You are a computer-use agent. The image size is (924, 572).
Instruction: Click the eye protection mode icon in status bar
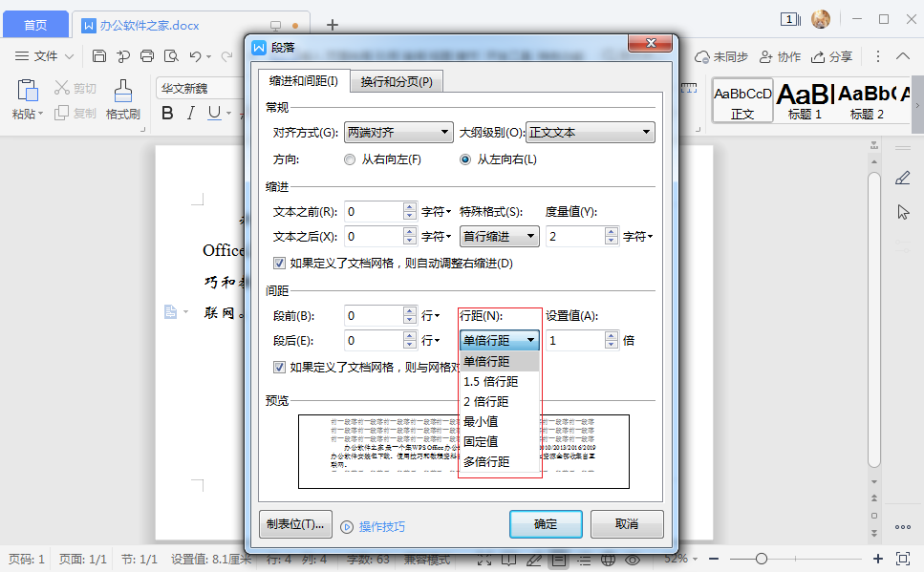pyautogui.click(x=633, y=559)
